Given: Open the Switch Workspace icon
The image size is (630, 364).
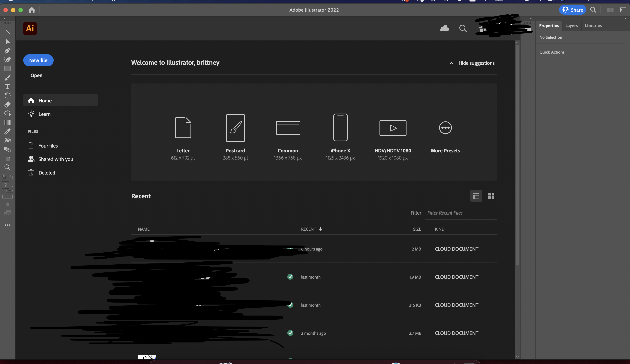Looking at the screenshot, I should pyautogui.click(x=623, y=10).
